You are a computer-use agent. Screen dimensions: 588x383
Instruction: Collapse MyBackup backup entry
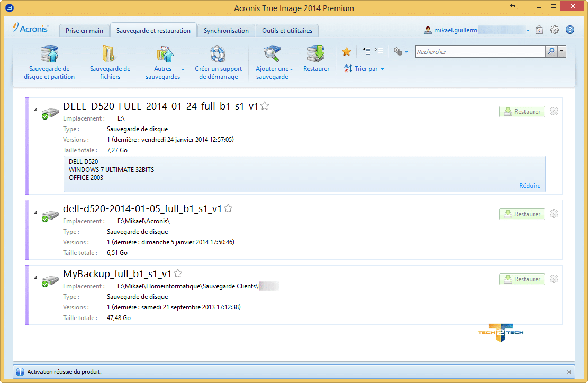[35, 277]
